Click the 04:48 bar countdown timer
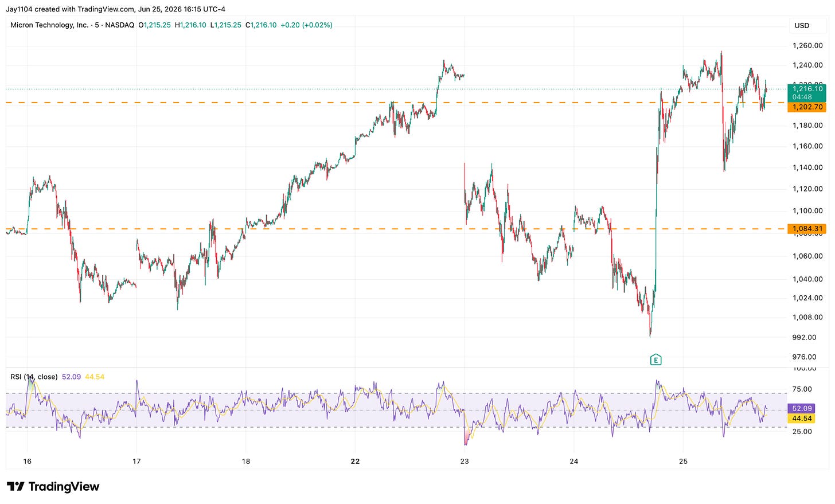 pyautogui.click(x=801, y=97)
